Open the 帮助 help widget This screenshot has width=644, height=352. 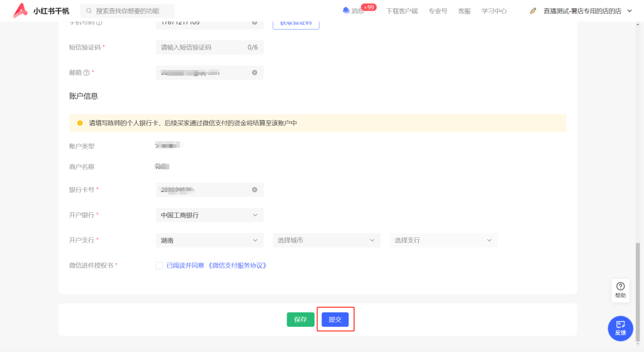tap(621, 290)
